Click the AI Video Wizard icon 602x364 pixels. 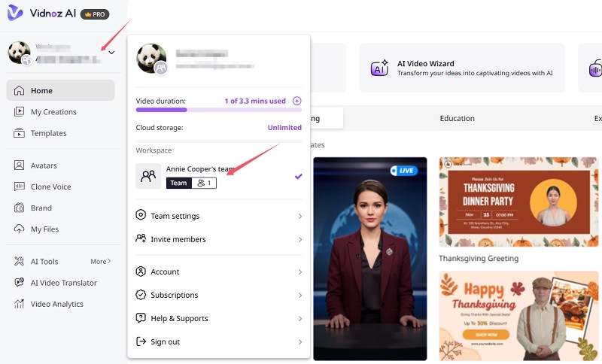[x=379, y=68]
